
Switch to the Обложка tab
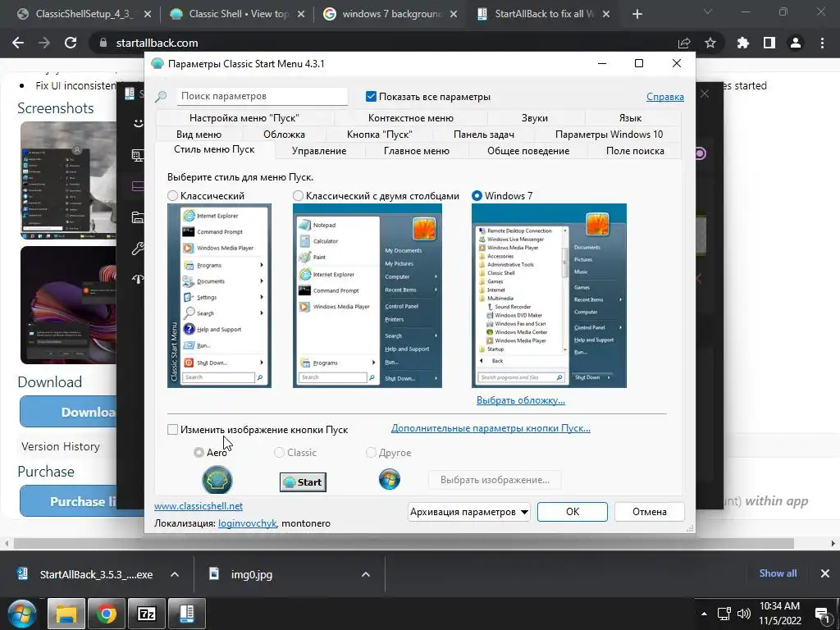pos(284,135)
